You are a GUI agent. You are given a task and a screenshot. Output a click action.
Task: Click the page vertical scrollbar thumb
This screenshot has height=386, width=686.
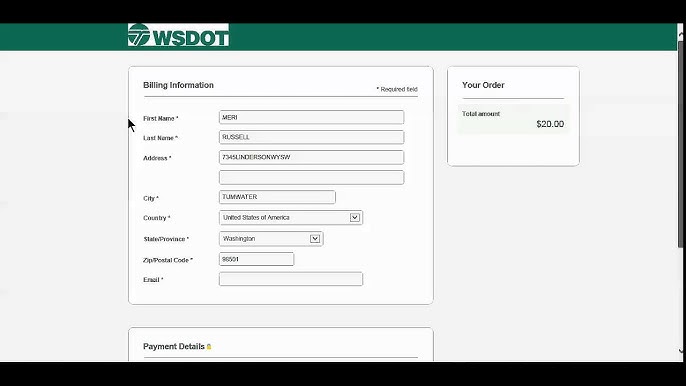tap(681, 144)
